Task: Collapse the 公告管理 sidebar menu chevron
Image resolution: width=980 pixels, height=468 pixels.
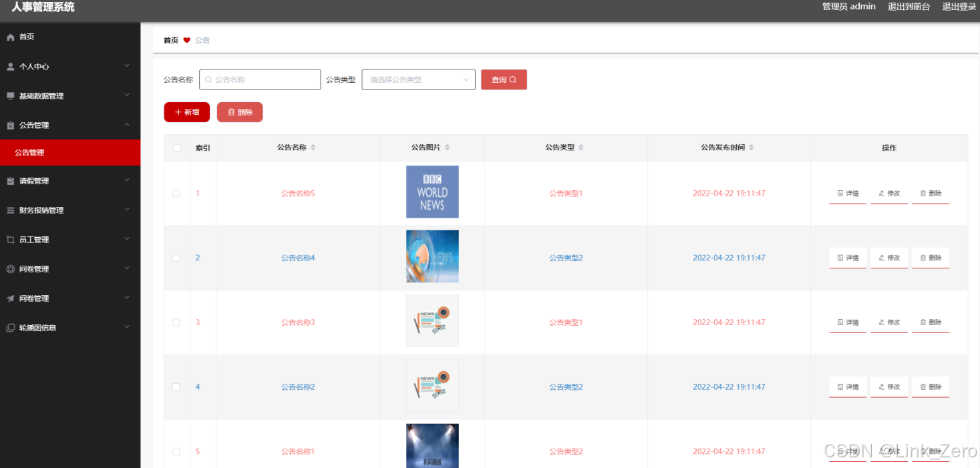Action: click(x=127, y=125)
